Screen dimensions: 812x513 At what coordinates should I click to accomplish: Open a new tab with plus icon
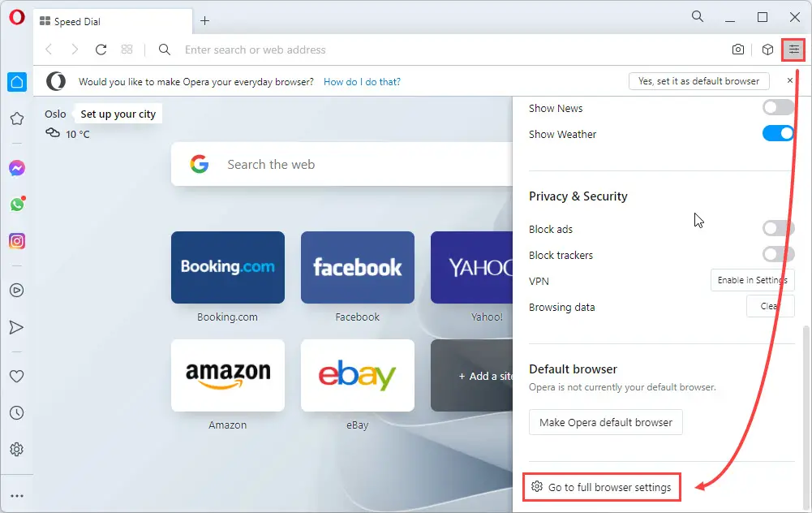[205, 21]
